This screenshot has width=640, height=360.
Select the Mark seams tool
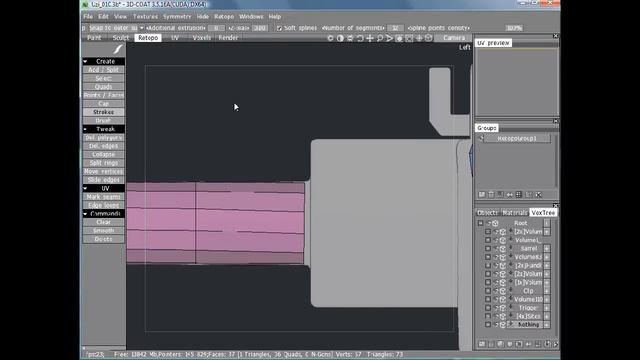point(104,197)
